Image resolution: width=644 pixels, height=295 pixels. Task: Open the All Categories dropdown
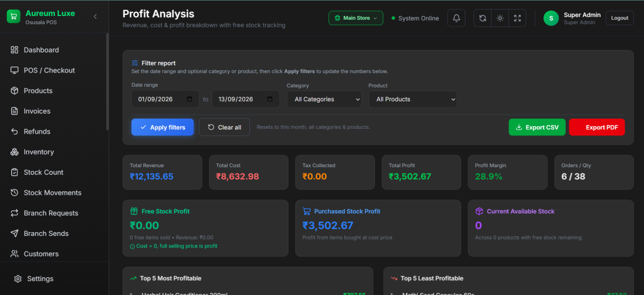(324, 99)
